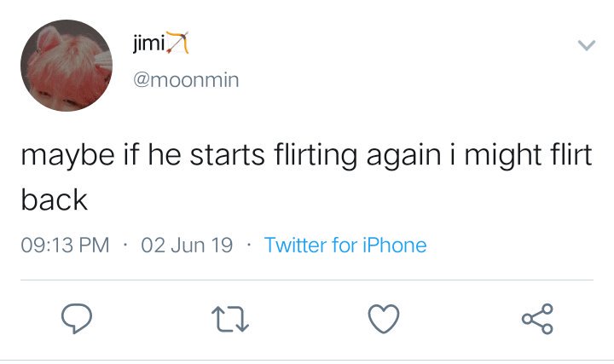Open the pink-haired profile avatar
Image resolution: width=614 pixels, height=364 pixels.
pyautogui.click(x=67, y=66)
